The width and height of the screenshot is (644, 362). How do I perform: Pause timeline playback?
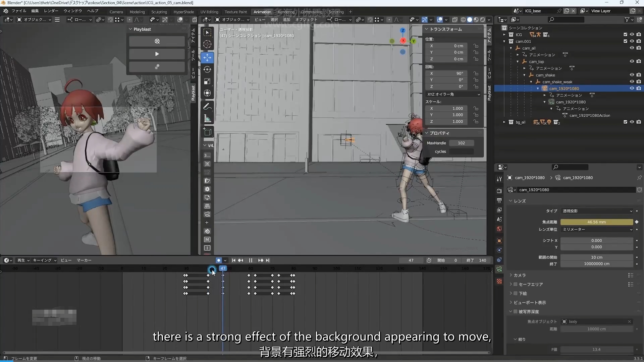click(251, 260)
